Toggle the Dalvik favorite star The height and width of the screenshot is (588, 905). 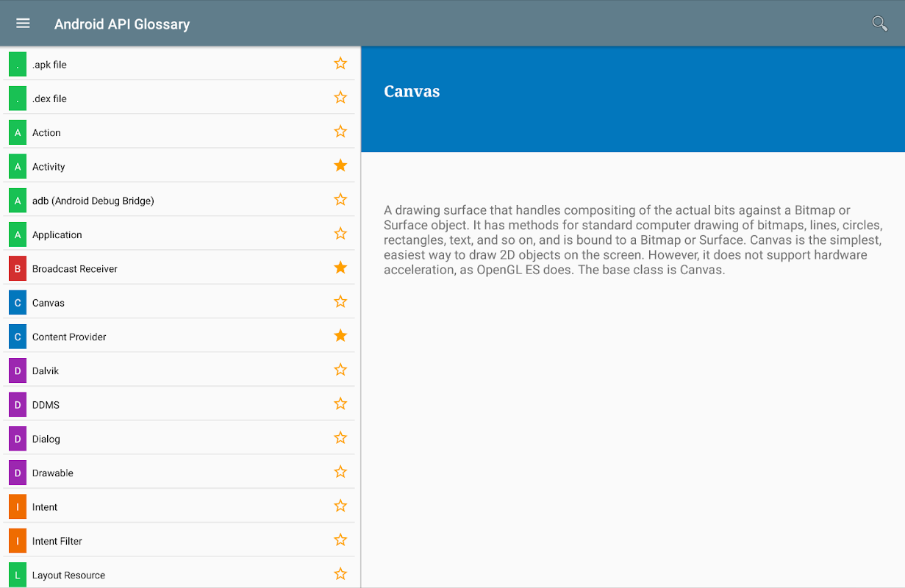pyautogui.click(x=340, y=370)
